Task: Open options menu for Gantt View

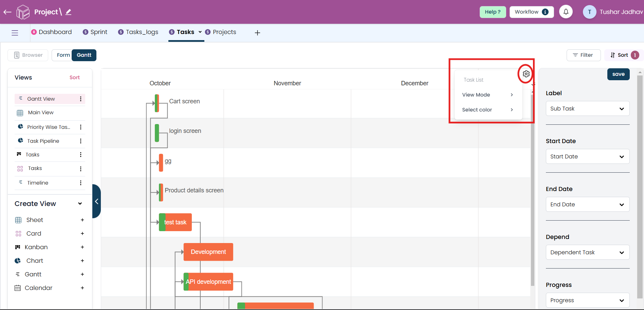Action: click(x=80, y=99)
